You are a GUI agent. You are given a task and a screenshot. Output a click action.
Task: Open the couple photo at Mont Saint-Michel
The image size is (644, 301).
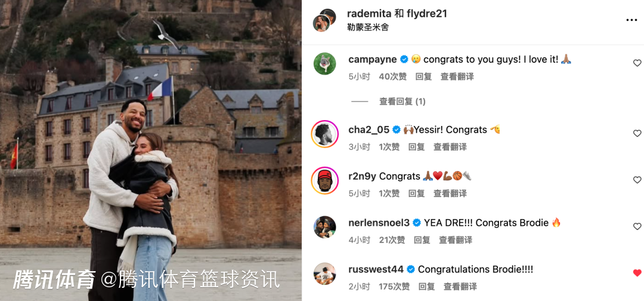pyautogui.click(x=151, y=150)
